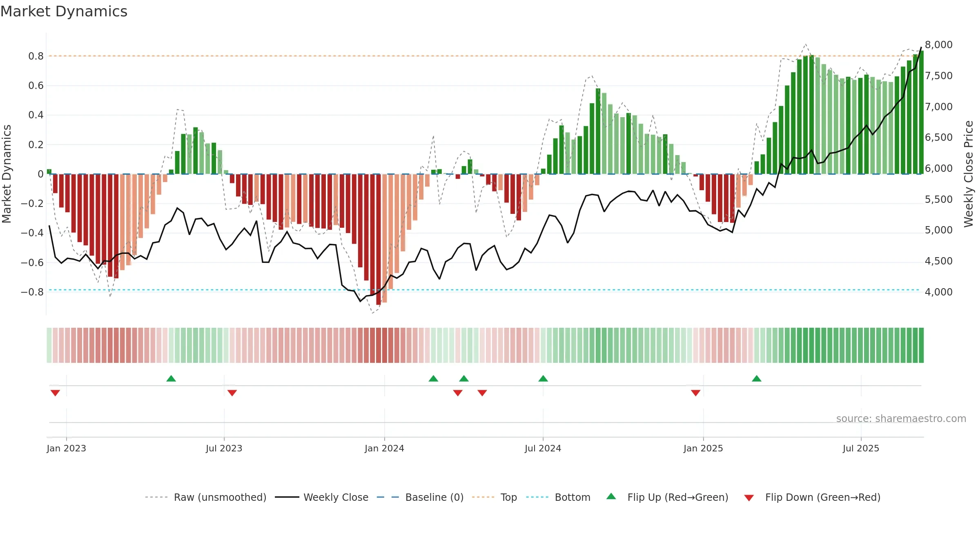Click the flip-down marker at January 2023

55,393
